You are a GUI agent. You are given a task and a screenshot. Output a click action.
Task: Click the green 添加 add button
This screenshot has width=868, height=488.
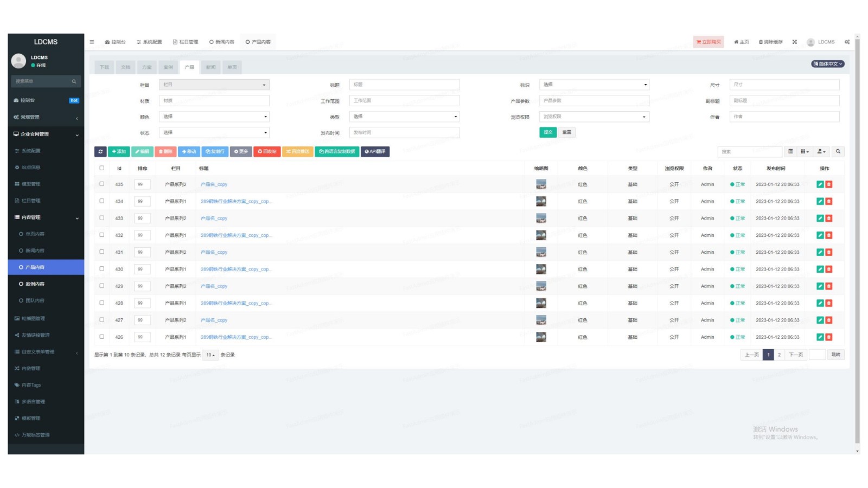click(119, 152)
